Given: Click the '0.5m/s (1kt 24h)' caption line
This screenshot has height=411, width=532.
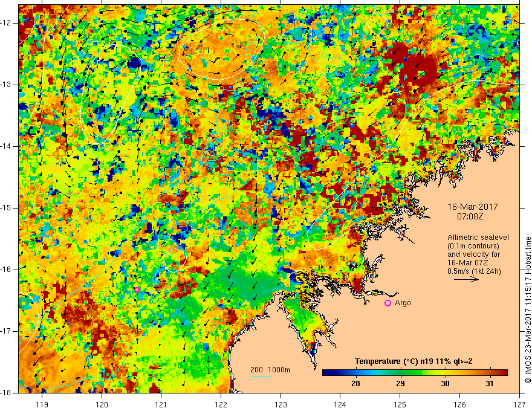Looking at the screenshot, I should tap(474, 271).
